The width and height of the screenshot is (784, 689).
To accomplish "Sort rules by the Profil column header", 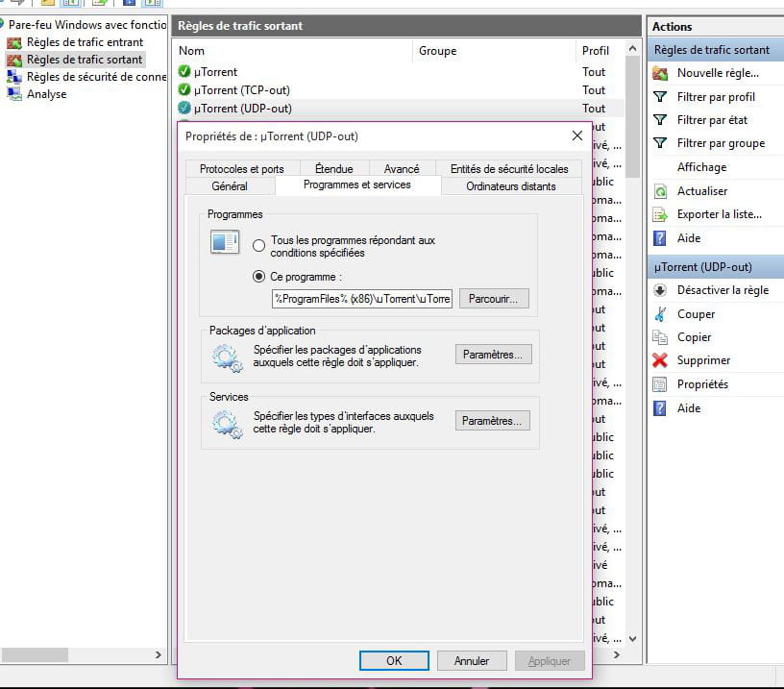I will (x=600, y=51).
